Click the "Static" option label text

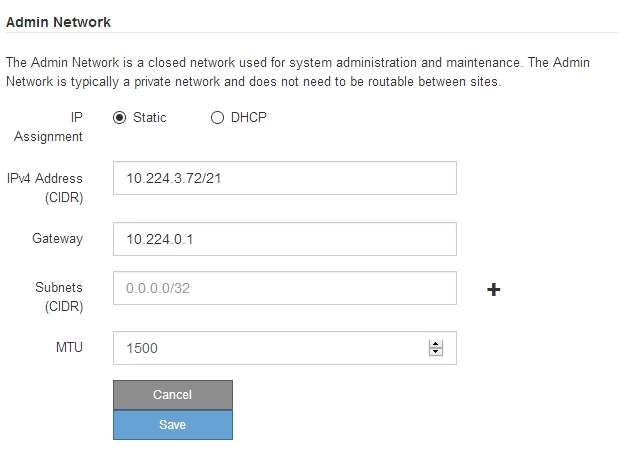coord(150,118)
